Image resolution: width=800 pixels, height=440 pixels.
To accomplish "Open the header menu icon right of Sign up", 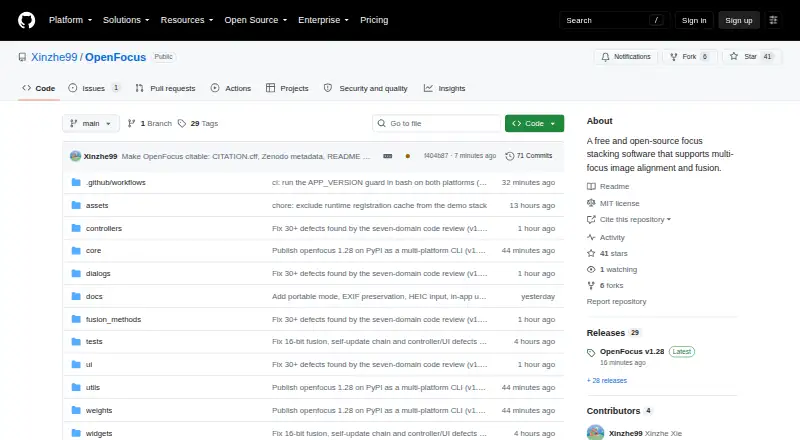I will [773, 20].
